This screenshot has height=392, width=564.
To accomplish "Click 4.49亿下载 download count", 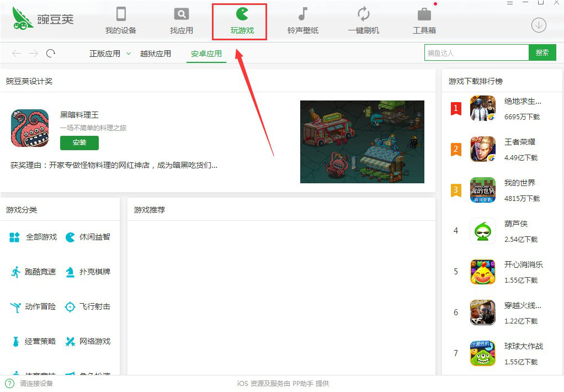I will (x=521, y=158).
